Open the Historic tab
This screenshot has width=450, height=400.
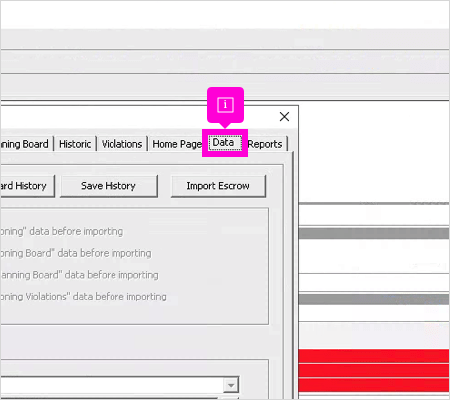[75, 144]
